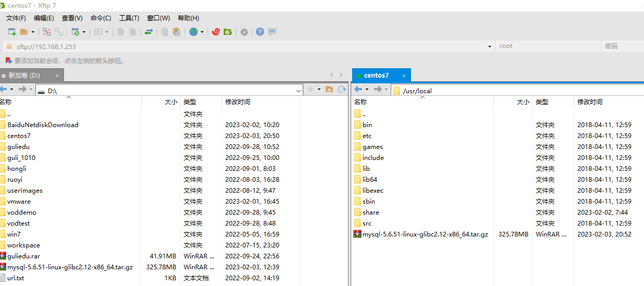This screenshot has width=644, height=286.
Task: Sort local pane by 修改时间 column
Action: click(x=238, y=102)
